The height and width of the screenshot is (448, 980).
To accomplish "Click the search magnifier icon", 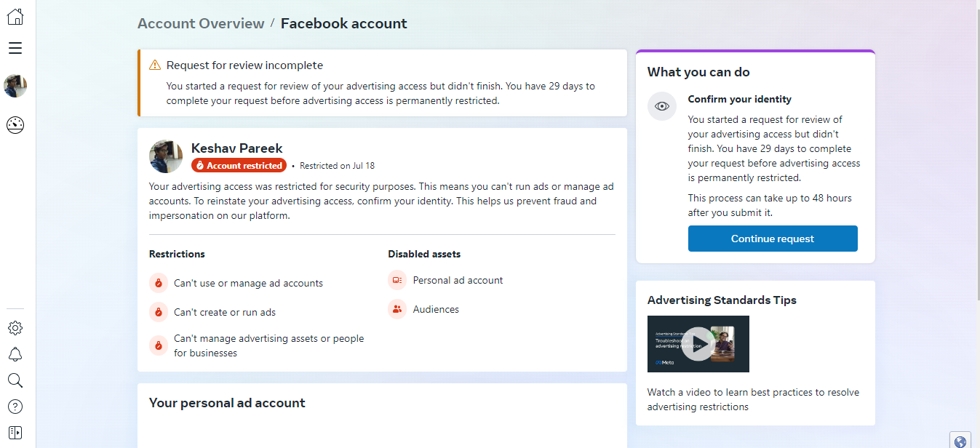I will coord(15,380).
